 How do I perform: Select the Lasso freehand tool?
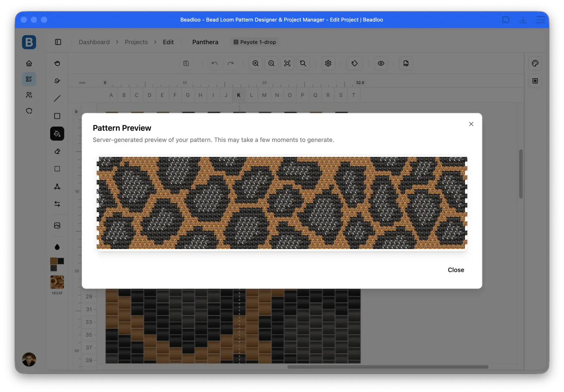click(x=57, y=81)
